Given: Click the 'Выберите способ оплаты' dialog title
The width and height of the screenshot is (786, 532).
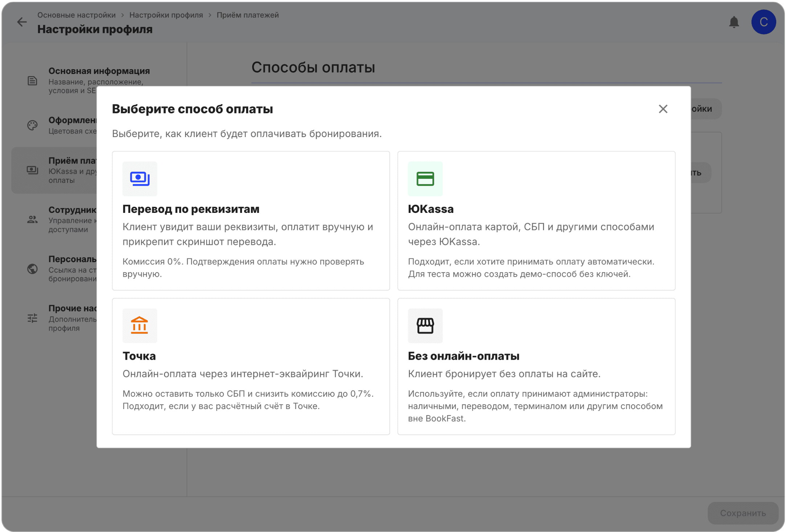Looking at the screenshot, I should 192,109.
